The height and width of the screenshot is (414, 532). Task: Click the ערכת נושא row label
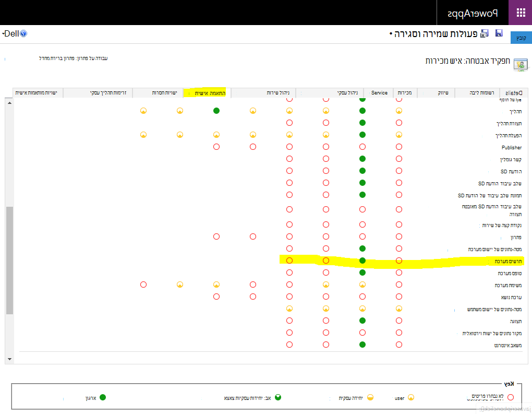[511, 297]
